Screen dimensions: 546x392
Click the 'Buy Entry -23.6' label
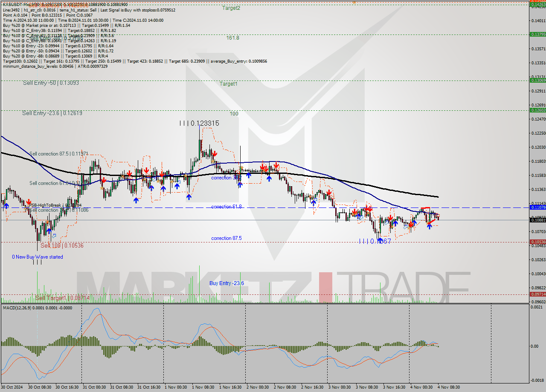(x=227, y=283)
